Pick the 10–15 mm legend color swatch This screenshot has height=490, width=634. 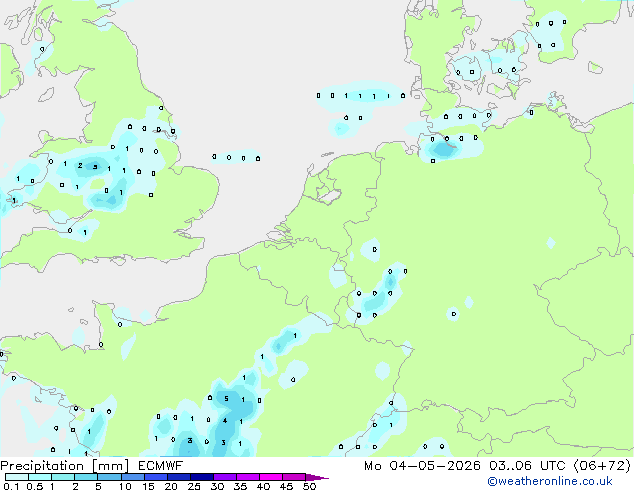click(132, 477)
